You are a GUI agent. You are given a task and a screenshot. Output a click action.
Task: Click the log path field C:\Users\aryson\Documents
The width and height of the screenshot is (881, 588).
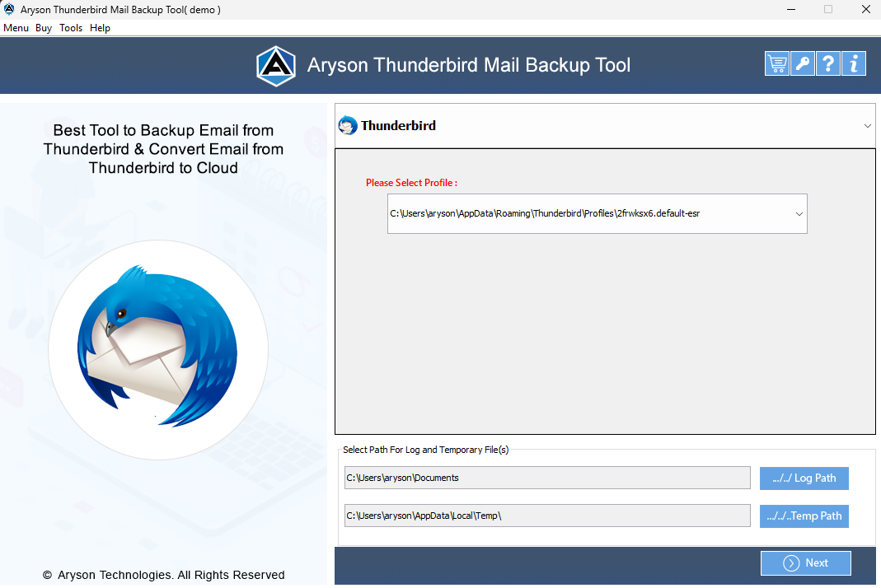(547, 478)
